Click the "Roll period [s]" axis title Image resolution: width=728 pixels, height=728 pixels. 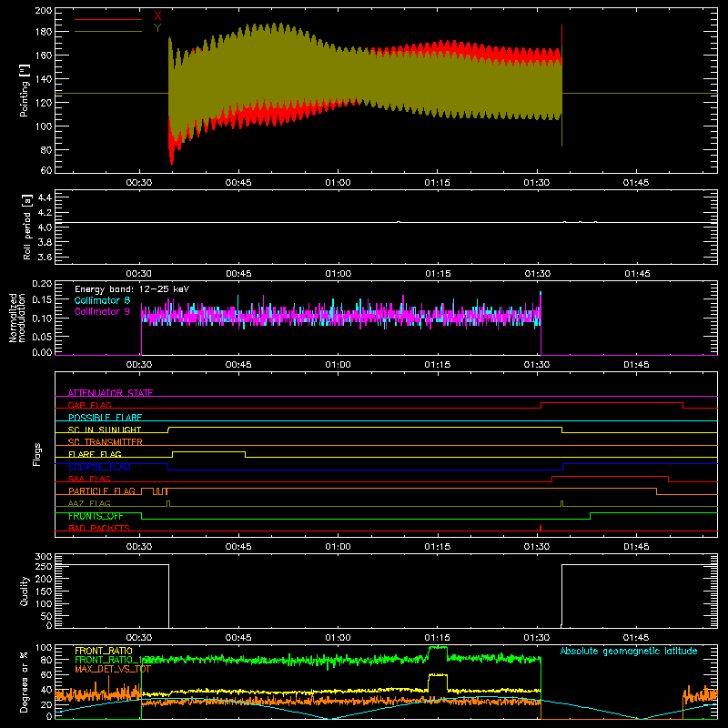coord(27,227)
